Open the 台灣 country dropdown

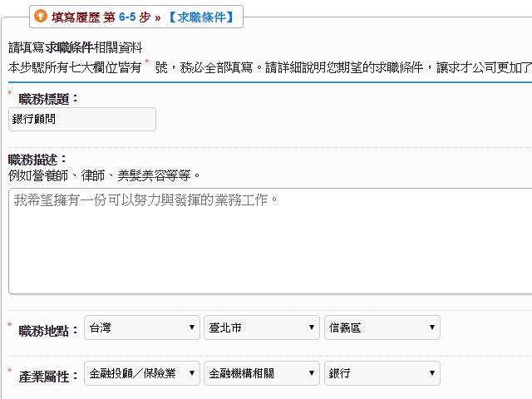pyautogui.click(x=142, y=328)
